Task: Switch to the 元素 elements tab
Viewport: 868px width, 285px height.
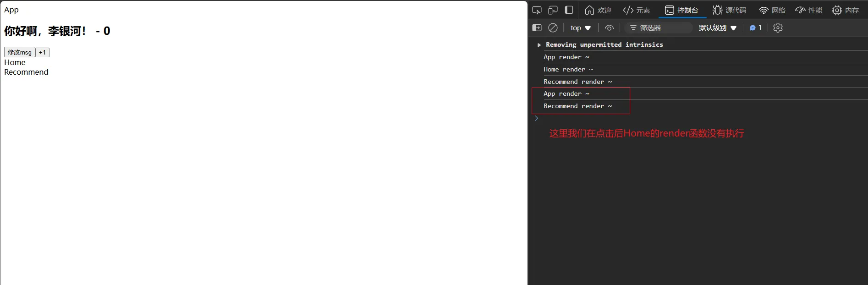Action: [x=637, y=10]
